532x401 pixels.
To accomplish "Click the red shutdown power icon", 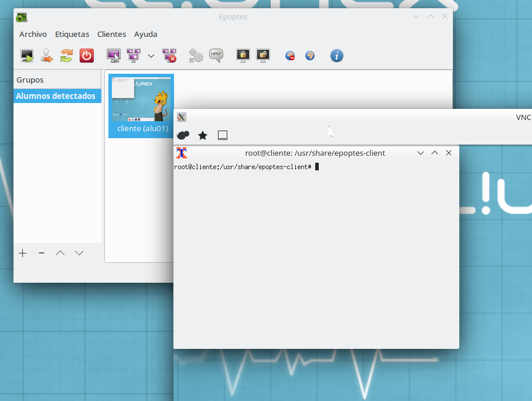I will pos(87,56).
